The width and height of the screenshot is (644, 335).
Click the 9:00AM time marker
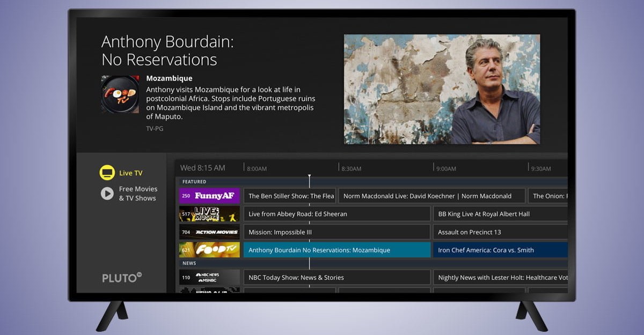pos(446,168)
